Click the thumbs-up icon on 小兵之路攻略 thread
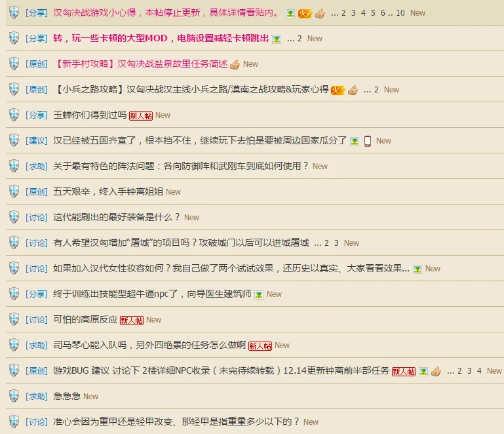Viewport: 504px width, 434px height. point(353,90)
